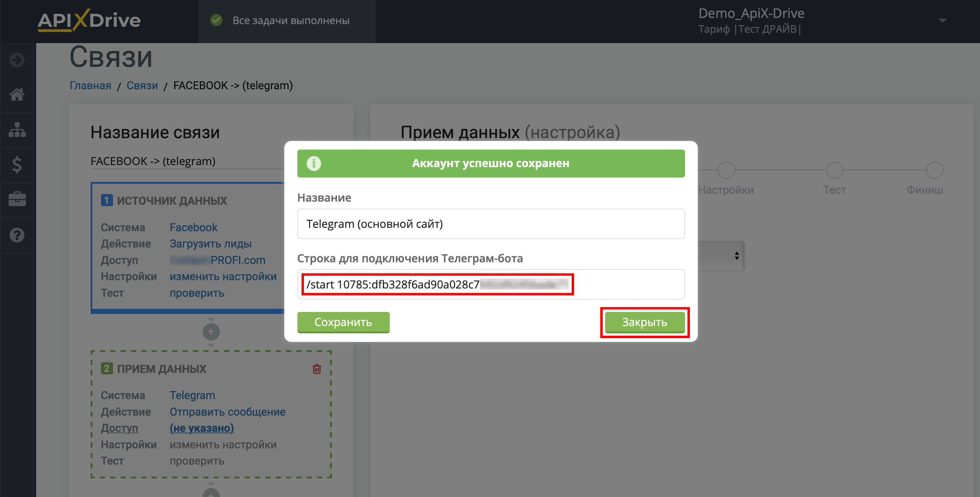Focus the Название input field
Screen dimensions: 980x497
point(491,224)
